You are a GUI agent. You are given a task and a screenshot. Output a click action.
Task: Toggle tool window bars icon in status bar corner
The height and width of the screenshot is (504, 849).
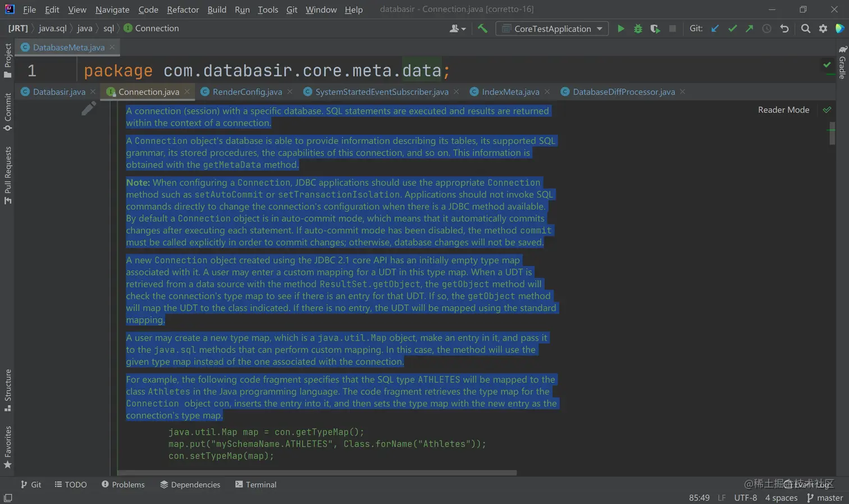point(8,498)
